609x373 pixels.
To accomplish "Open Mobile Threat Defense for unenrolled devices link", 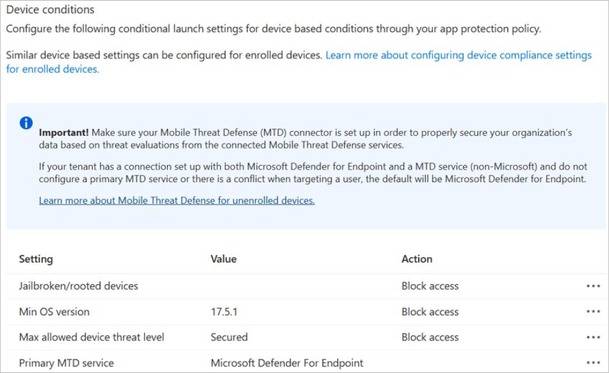I will (x=177, y=200).
